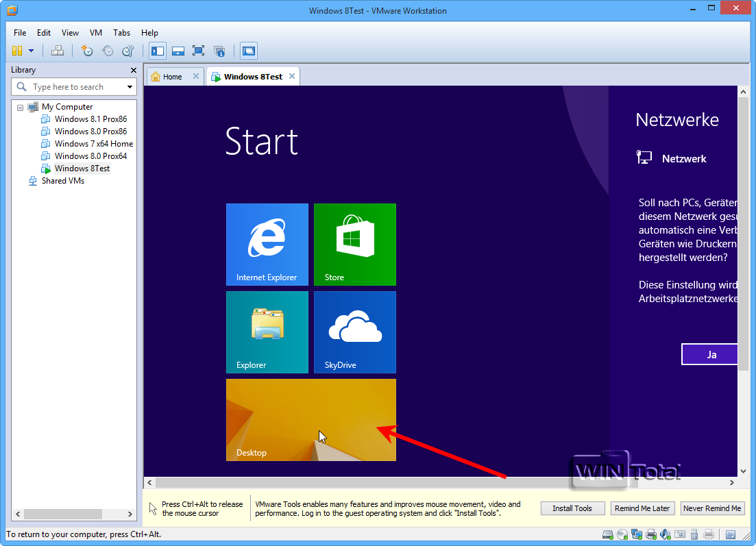The image size is (756, 546).
Task: Select Shared VMs in library tree
Action: (62, 181)
